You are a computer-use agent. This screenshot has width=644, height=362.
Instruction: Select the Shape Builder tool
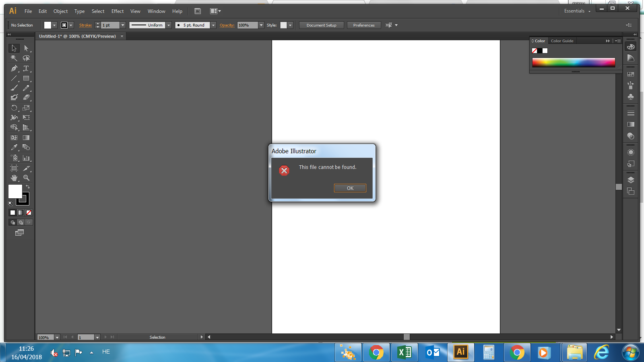pyautogui.click(x=14, y=128)
